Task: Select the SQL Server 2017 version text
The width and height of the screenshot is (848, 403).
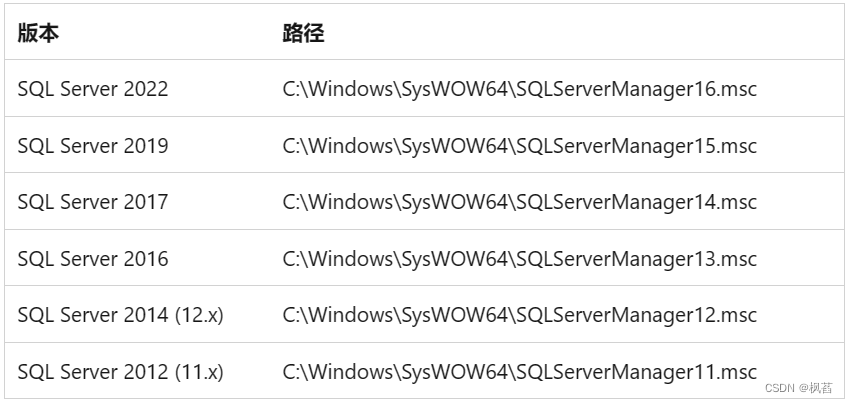Action: point(92,202)
